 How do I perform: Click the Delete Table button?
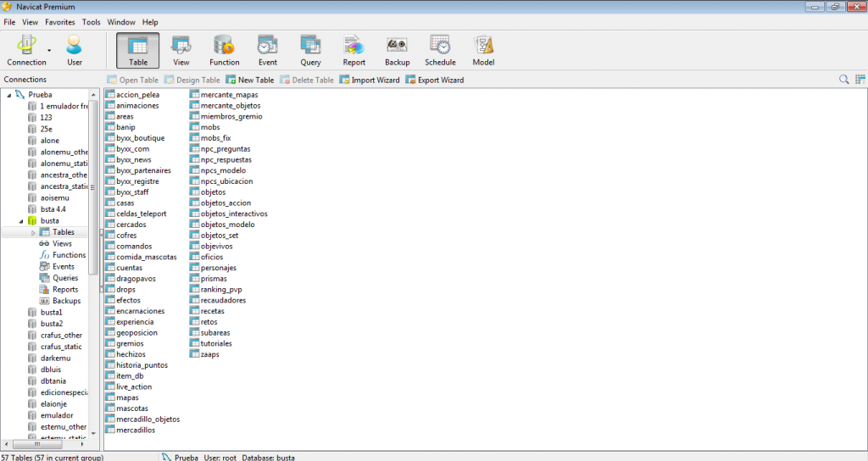pyautogui.click(x=307, y=80)
